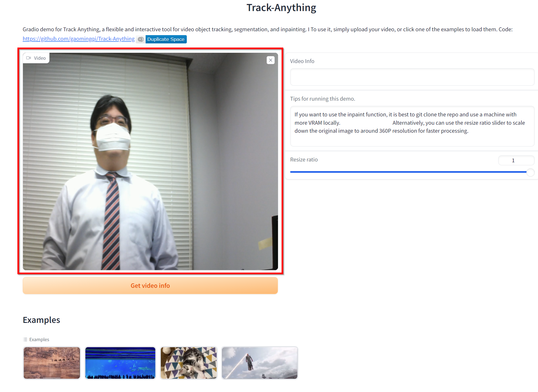
Task: Click the Duplicate Space button
Action: (x=166, y=39)
